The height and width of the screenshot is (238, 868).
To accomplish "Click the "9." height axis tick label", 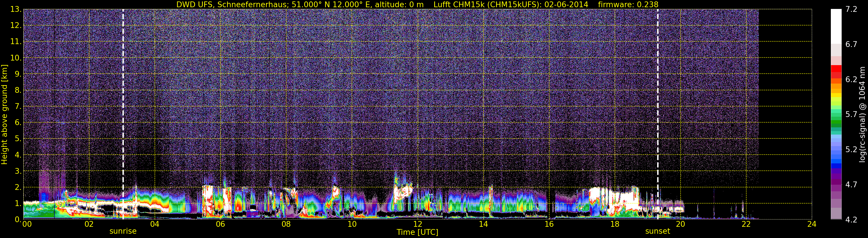I will [x=18, y=74].
